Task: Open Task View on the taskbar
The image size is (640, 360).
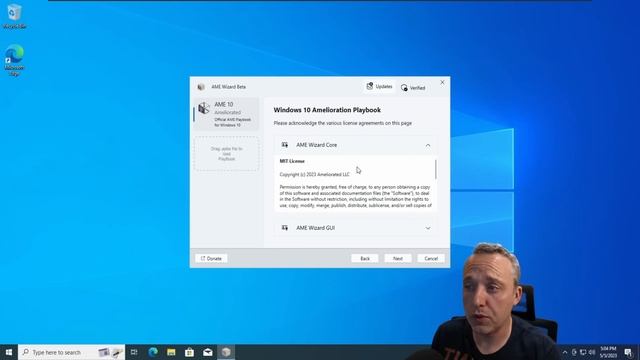Action: [x=134, y=352]
